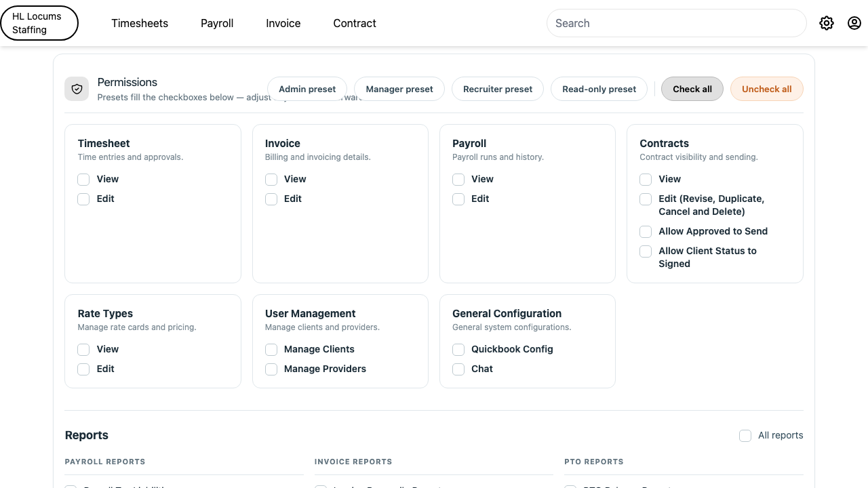
Task: Click 'Manage rate cards and pricing.' text
Action: point(137,327)
